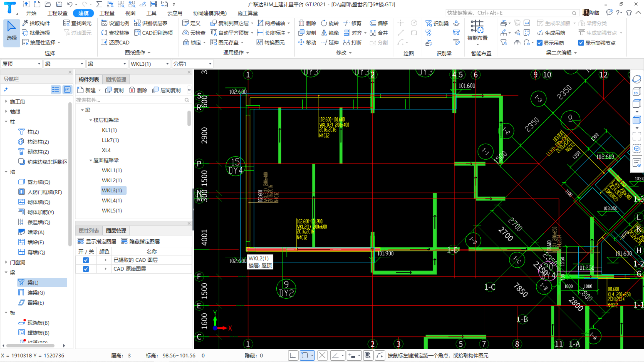
Task: Expand the 门窗洞 navigation node
Action: pos(6,262)
